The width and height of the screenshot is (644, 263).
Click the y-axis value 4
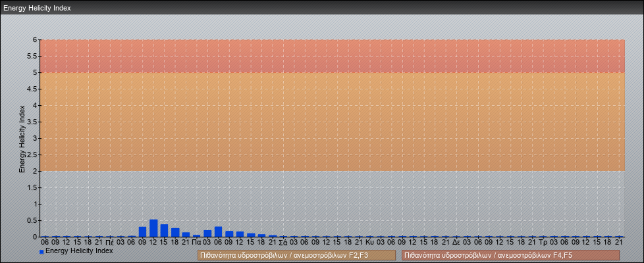point(36,105)
